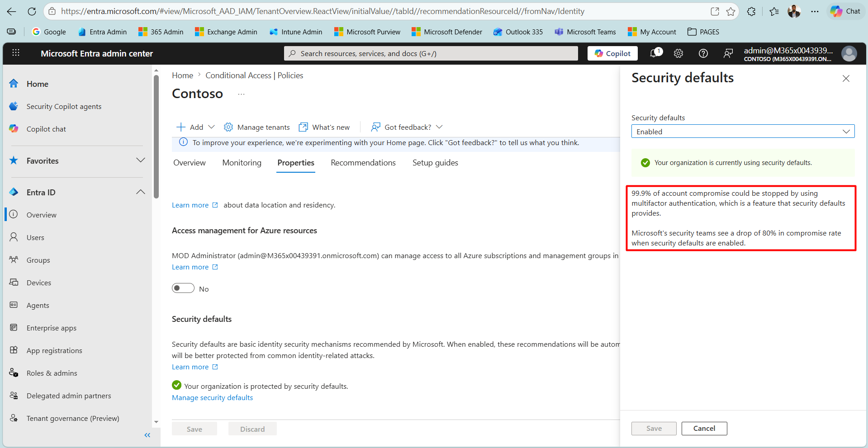The width and height of the screenshot is (868, 448).
Task: Open the help question mark icon
Action: point(703,53)
